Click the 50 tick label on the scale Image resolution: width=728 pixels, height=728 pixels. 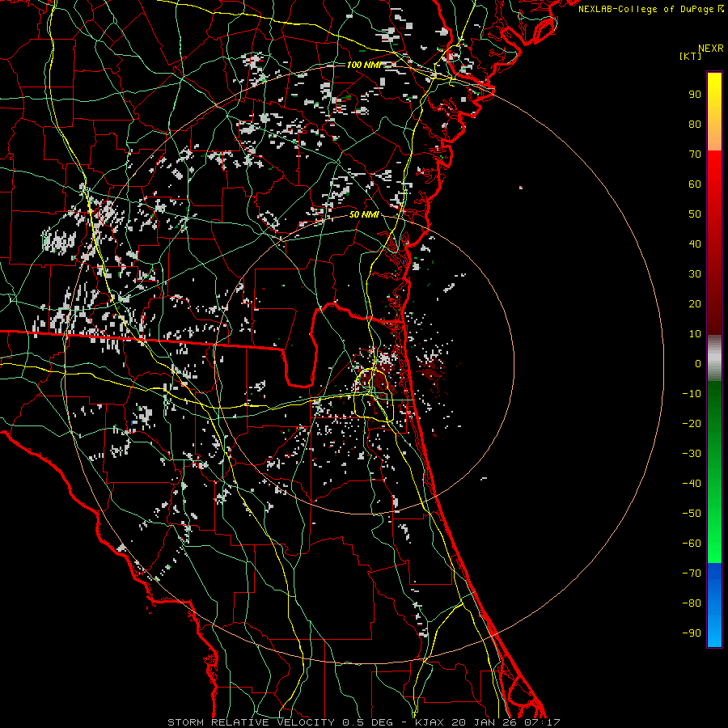695,214
